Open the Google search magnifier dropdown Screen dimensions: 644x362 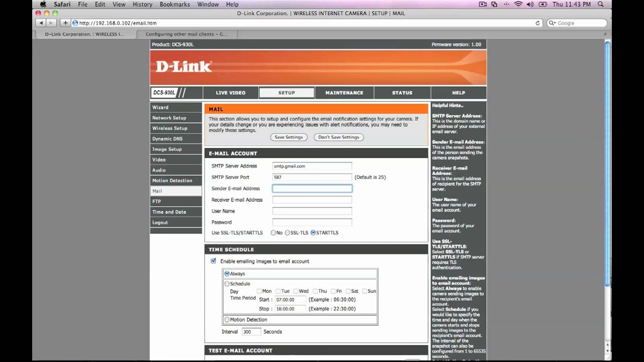click(552, 23)
